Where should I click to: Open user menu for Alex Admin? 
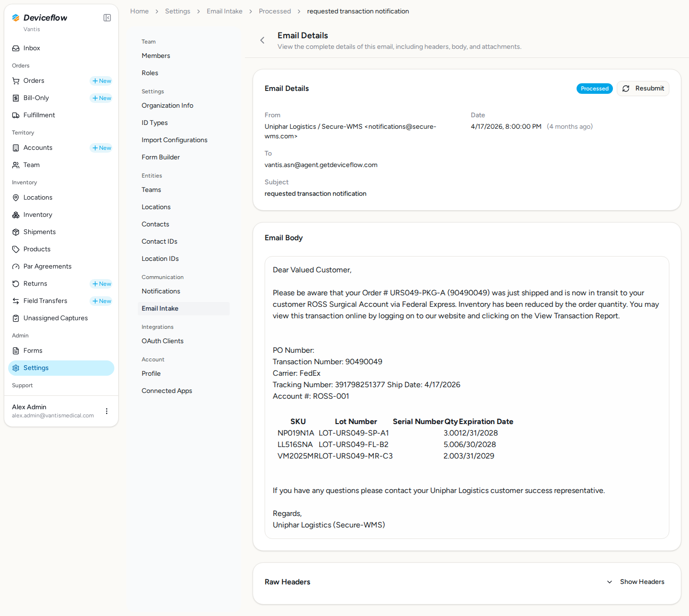coord(107,411)
